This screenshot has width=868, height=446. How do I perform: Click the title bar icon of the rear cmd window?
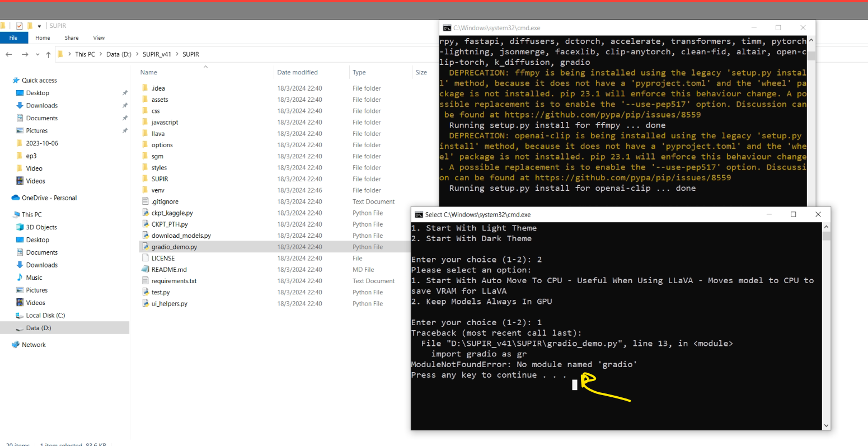coord(447,28)
